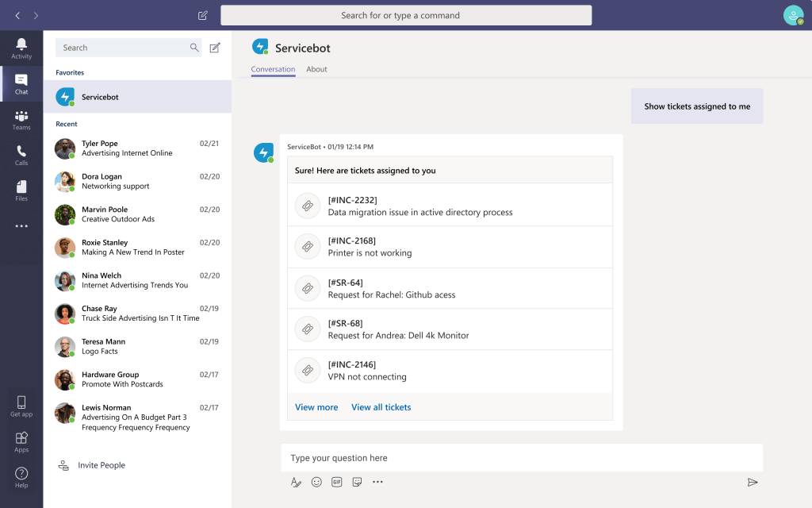Click the Type your question here field
Viewport: 812px width, 508px height.
point(521,458)
